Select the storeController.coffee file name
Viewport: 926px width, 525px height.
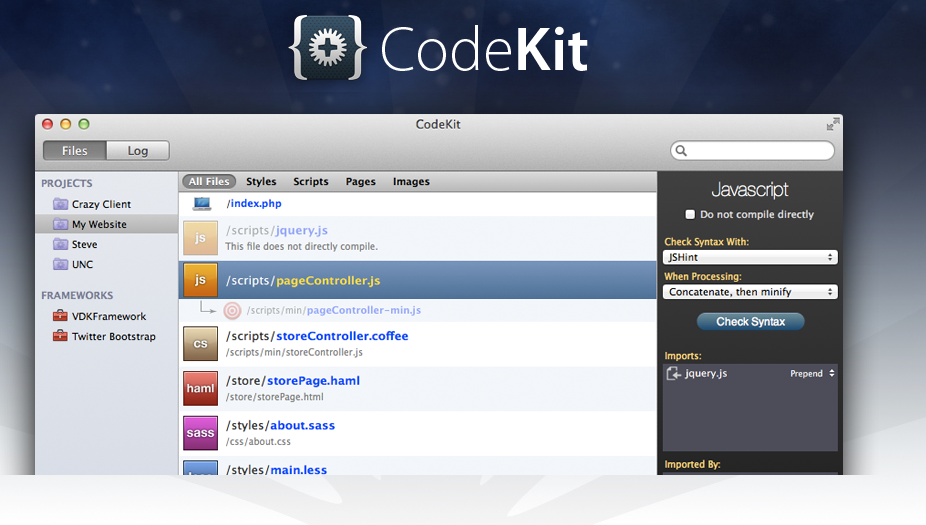[342, 335]
